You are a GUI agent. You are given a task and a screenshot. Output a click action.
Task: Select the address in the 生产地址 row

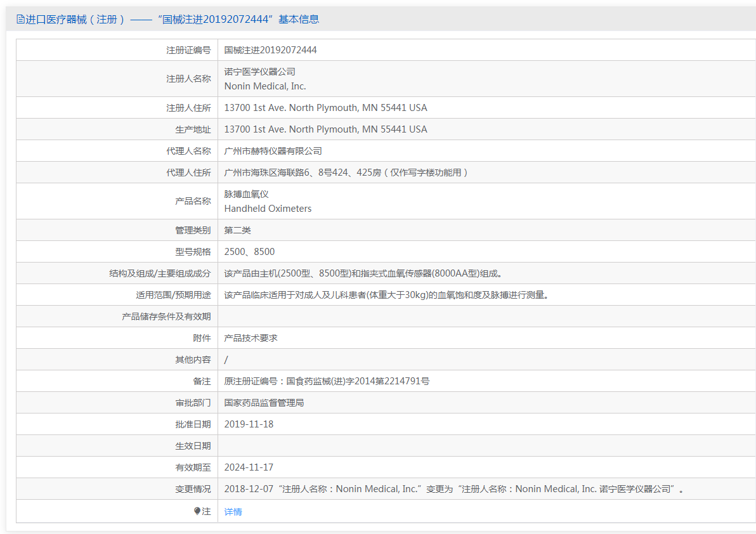(325, 129)
